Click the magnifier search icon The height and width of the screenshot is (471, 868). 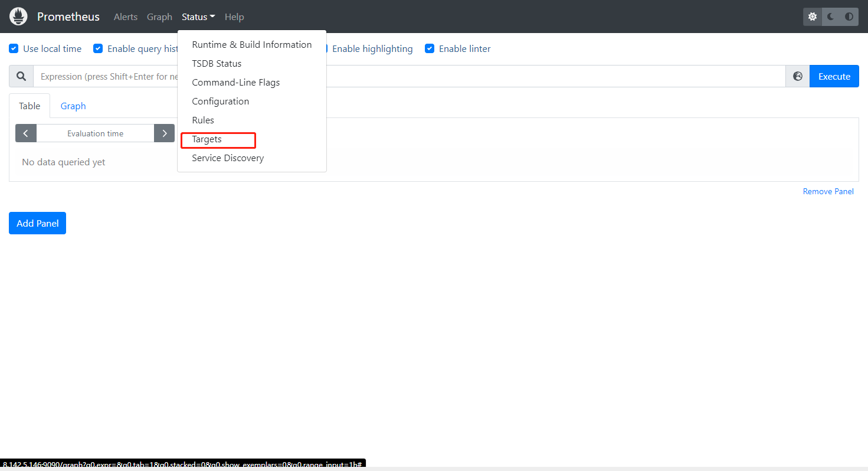[21, 76]
